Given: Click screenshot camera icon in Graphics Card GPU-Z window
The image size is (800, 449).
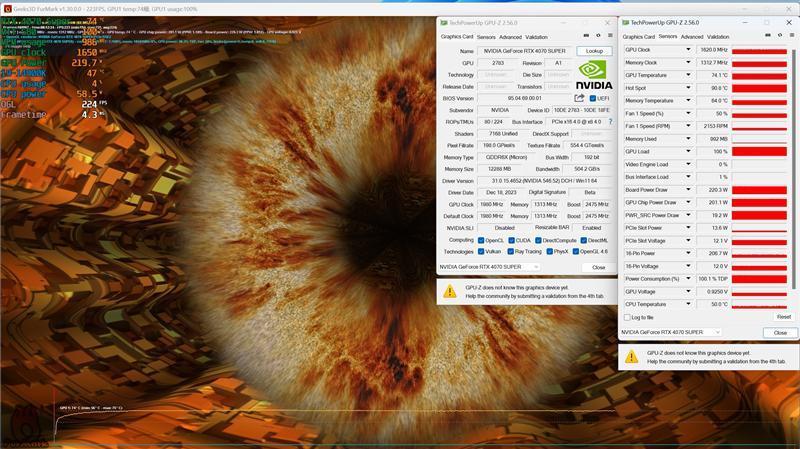Looking at the screenshot, I should pos(586,36).
